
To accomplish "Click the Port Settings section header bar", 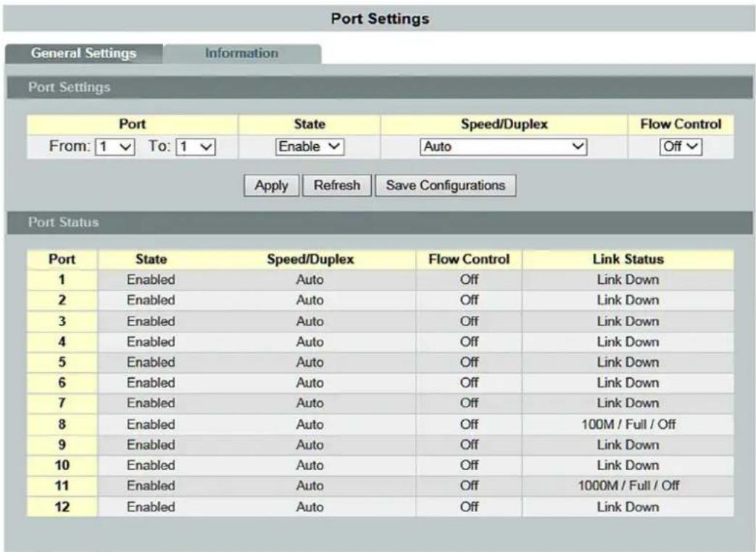I will tap(379, 87).
